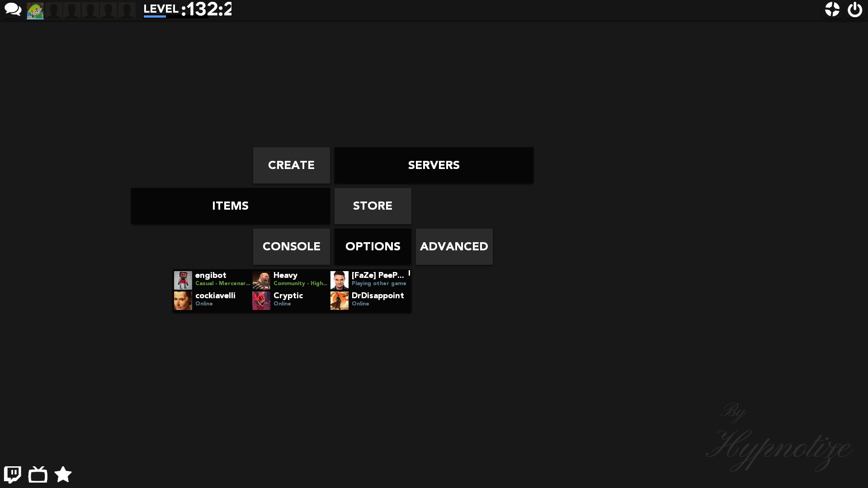
Task: Open the OPTIONS menu
Action: pyautogui.click(x=373, y=246)
